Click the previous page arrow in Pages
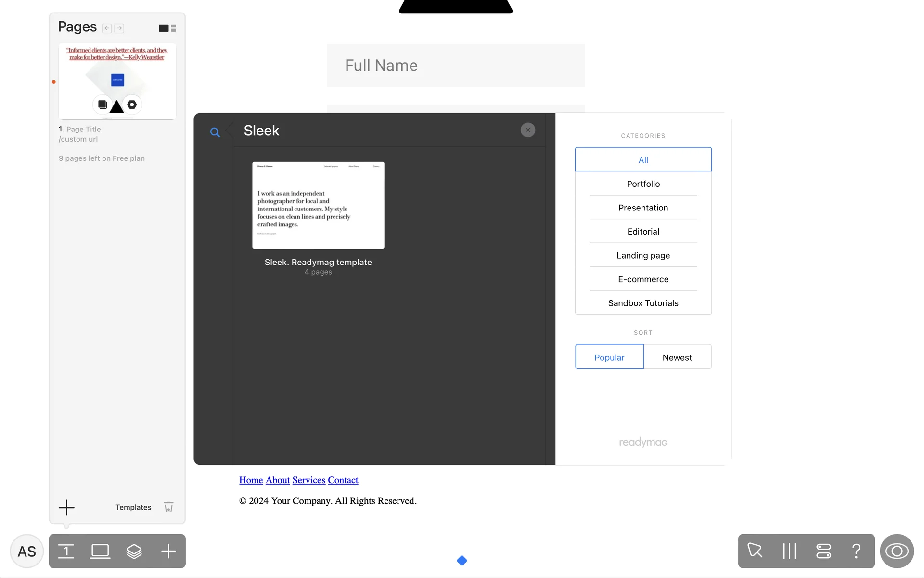The height and width of the screenshot is (578, 924). (107, 28)
